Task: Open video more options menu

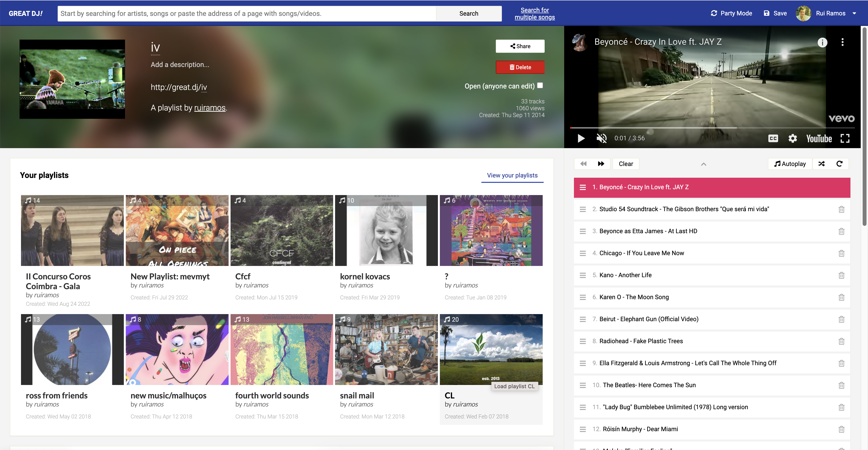Action: (x=842, y=42)
